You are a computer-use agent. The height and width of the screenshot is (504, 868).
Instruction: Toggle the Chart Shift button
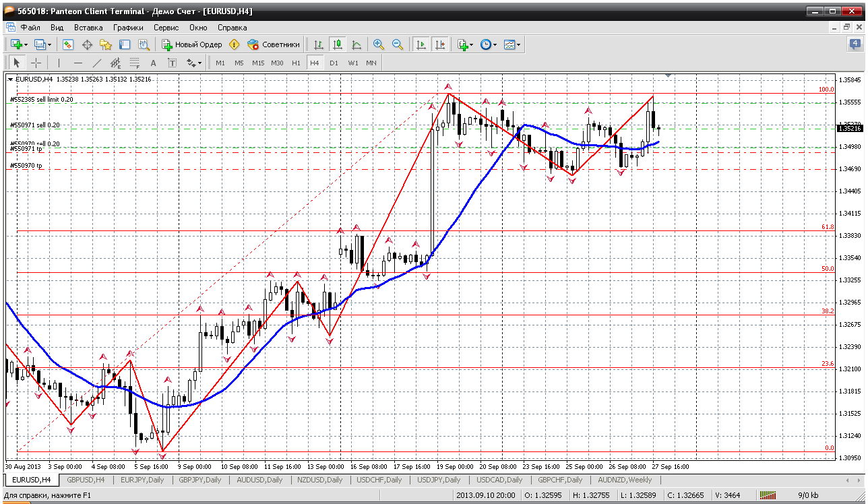440,44
